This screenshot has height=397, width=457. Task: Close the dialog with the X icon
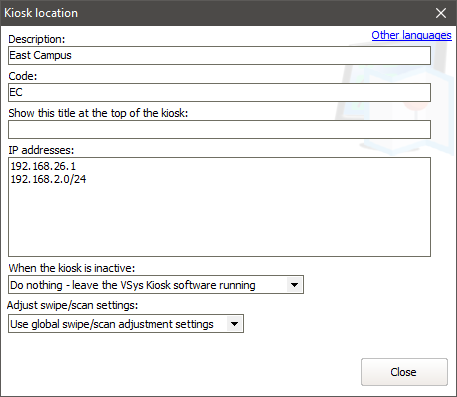(441, 13)
